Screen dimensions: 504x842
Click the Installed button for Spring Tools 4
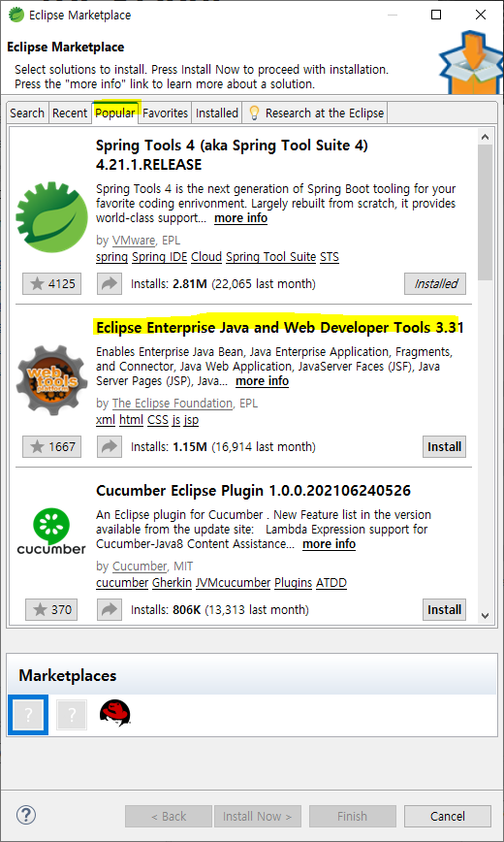tap(435, 283)
